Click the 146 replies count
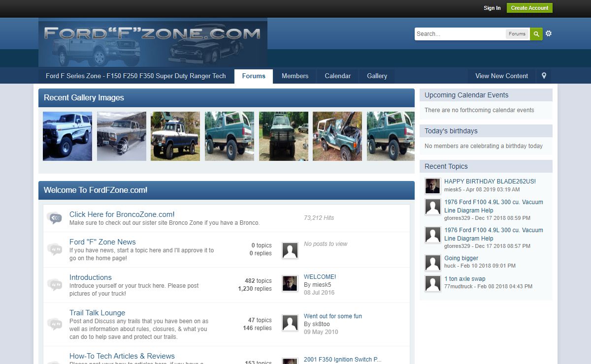 [x=257, y=328]
